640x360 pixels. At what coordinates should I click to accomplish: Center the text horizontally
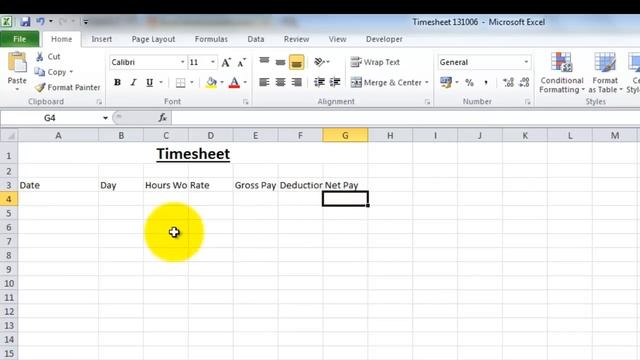point(280,82)
